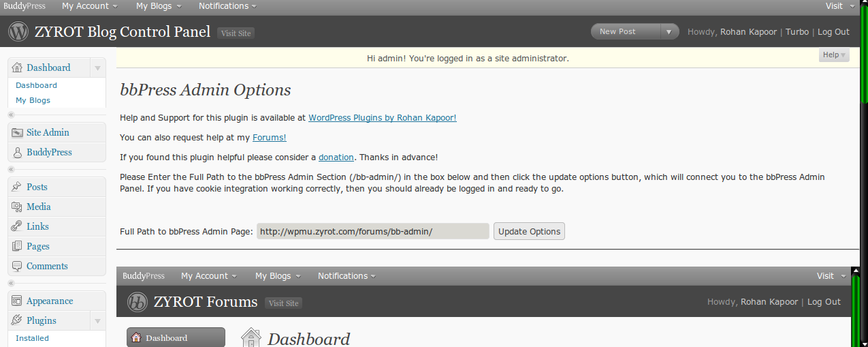
Task: Click the Turbo link in header
Action: point(797,32)
